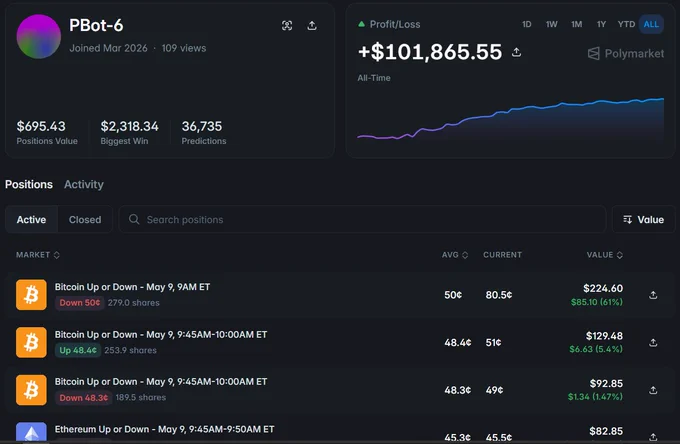Click the 36,735 Predictions stat
680x444 pixels.
tap(204, 132)
